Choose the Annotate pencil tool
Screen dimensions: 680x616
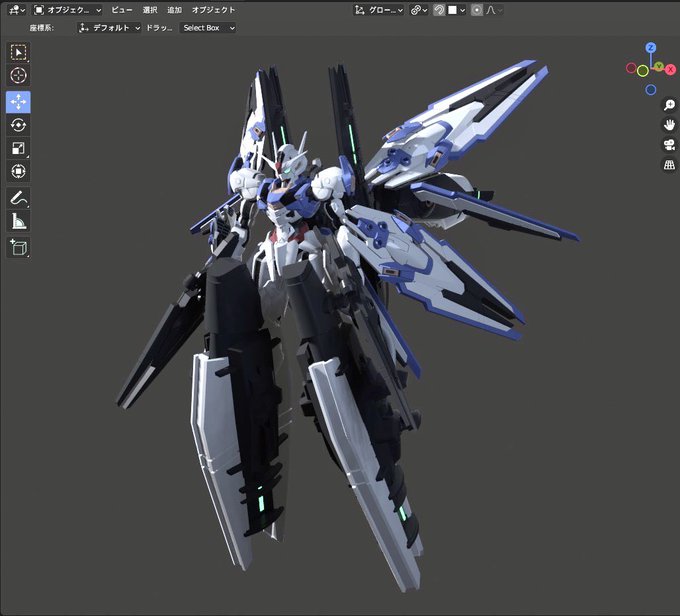(18, 198)
